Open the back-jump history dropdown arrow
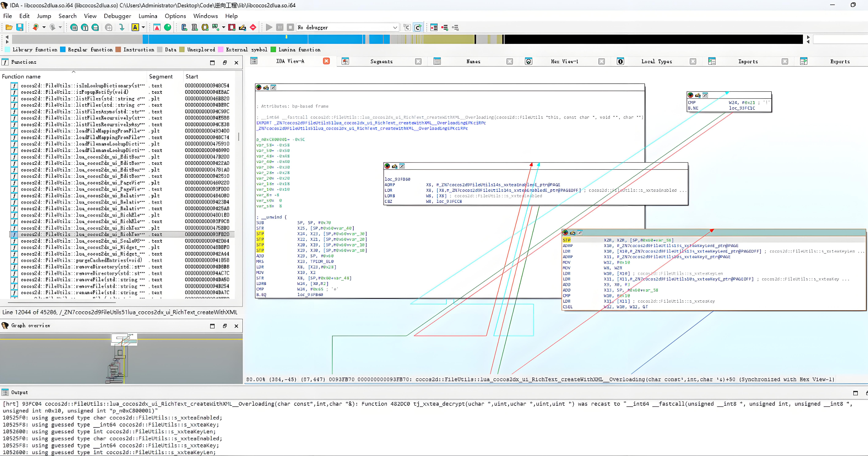Viewport: 868px width, 456px height. (x=44, y=27)
